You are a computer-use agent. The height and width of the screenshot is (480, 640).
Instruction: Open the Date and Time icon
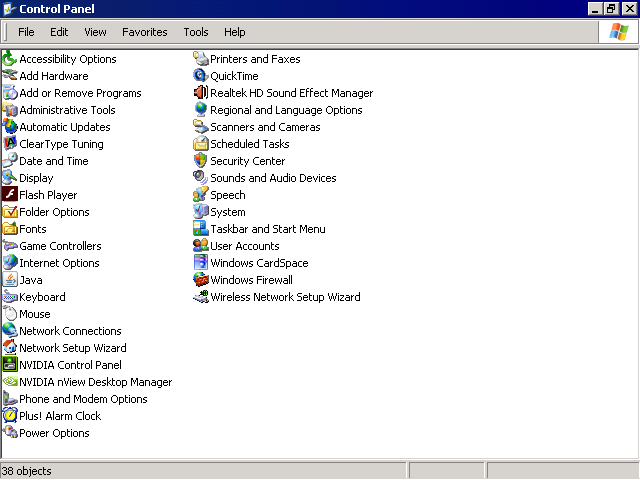10,161
